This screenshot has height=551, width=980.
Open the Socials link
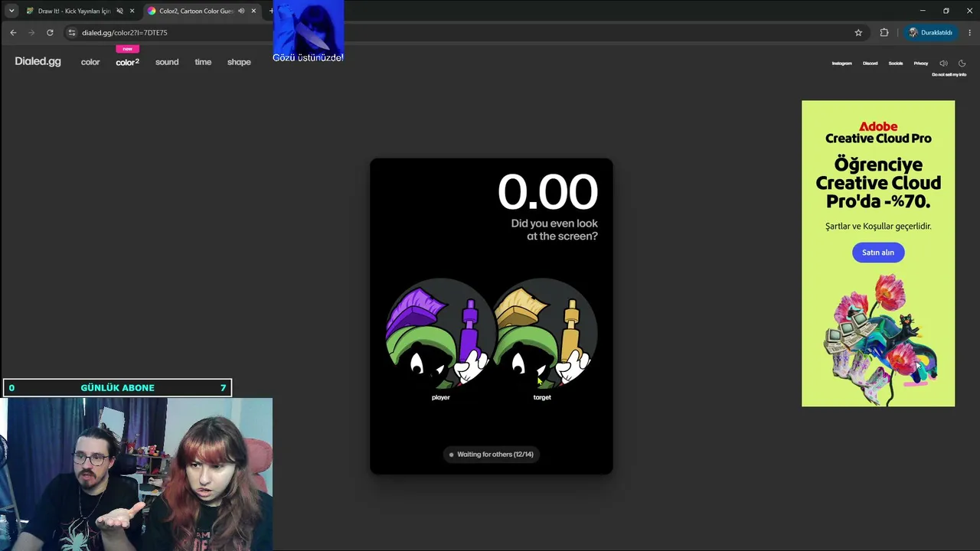pos(896,64)
